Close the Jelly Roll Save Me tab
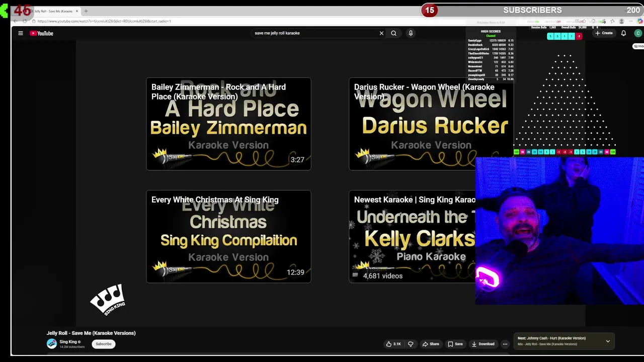This screenshot has height=362, width=644. pos(77,11)
